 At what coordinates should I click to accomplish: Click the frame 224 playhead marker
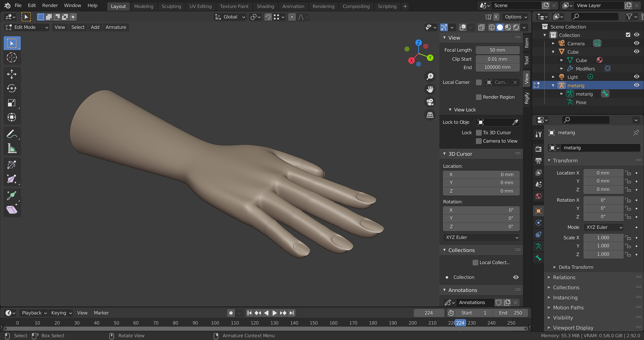point(460,323)
